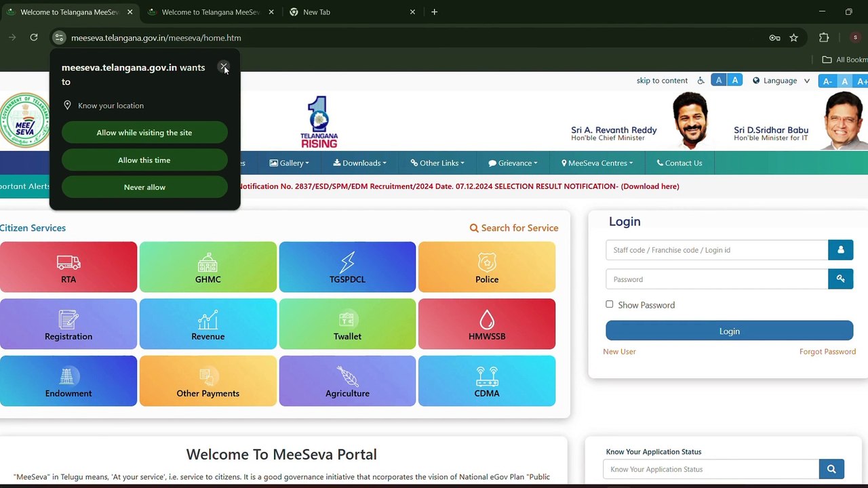This screenshot has height=488, width=868.
Task: Click the Forgot Password link
Action: tap(827, 352)
